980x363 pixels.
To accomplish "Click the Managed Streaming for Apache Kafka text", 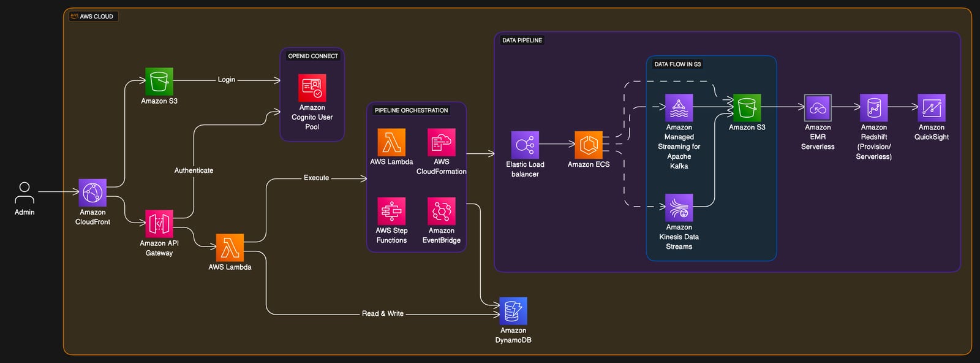I will click(x=679, y=147).
